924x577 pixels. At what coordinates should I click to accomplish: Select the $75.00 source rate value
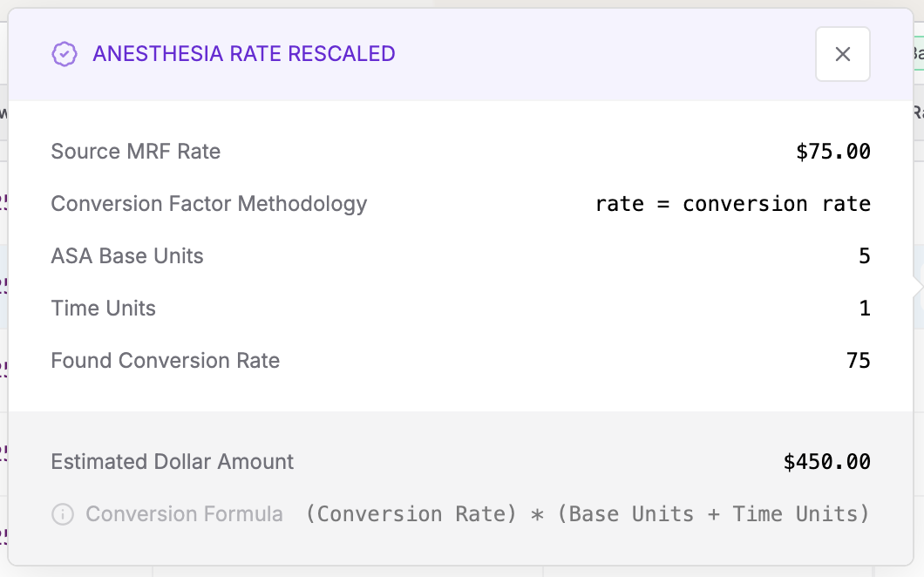point(832,152)
